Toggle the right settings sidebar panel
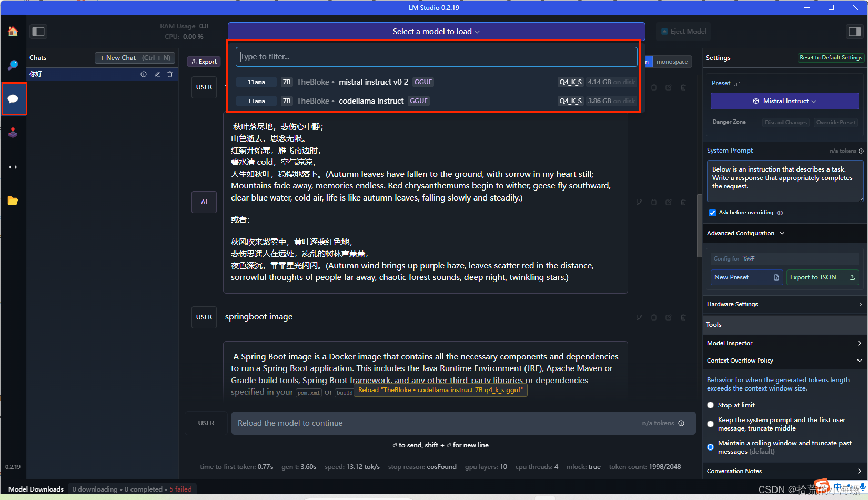 [x=854, y=32]
